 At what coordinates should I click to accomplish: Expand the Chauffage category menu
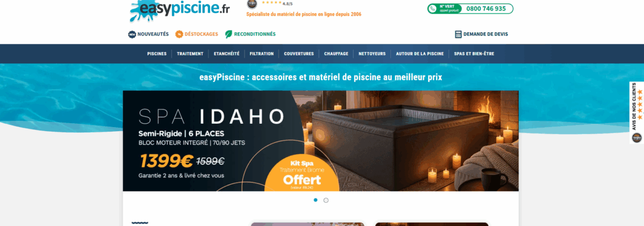[336, 54]
